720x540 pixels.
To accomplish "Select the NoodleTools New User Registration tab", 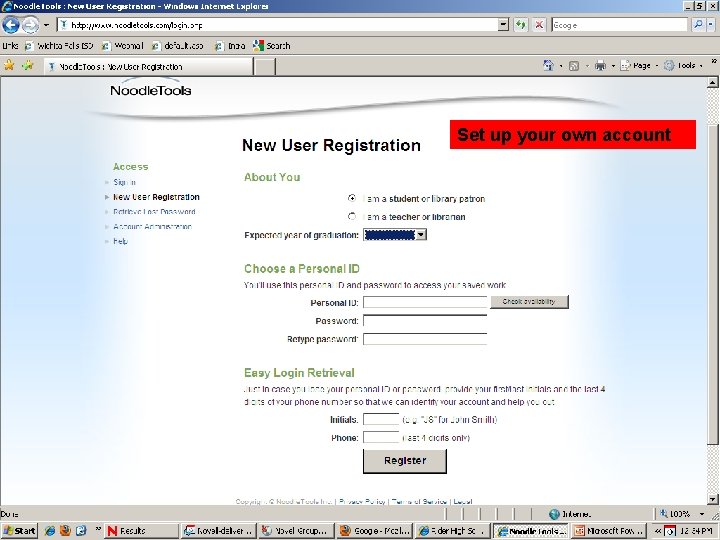I will point(148,67).
